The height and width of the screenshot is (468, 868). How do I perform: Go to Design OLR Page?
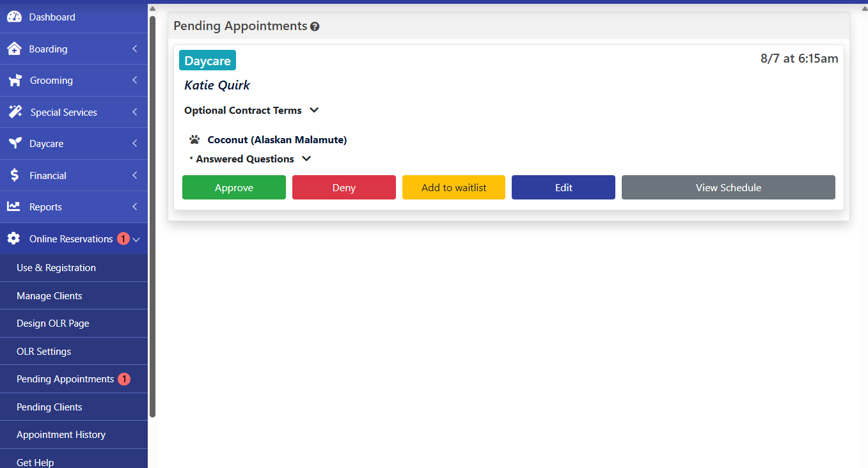[x=74, y=324]
